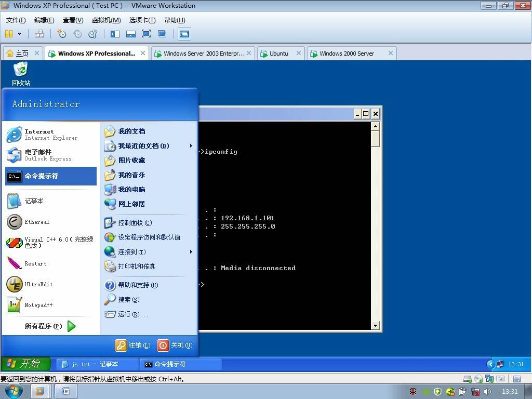The width and height of the screenshot is (532, 399).
Task: Launch Visual C++ 6.0 from start menu
Action: pos(51,243)
